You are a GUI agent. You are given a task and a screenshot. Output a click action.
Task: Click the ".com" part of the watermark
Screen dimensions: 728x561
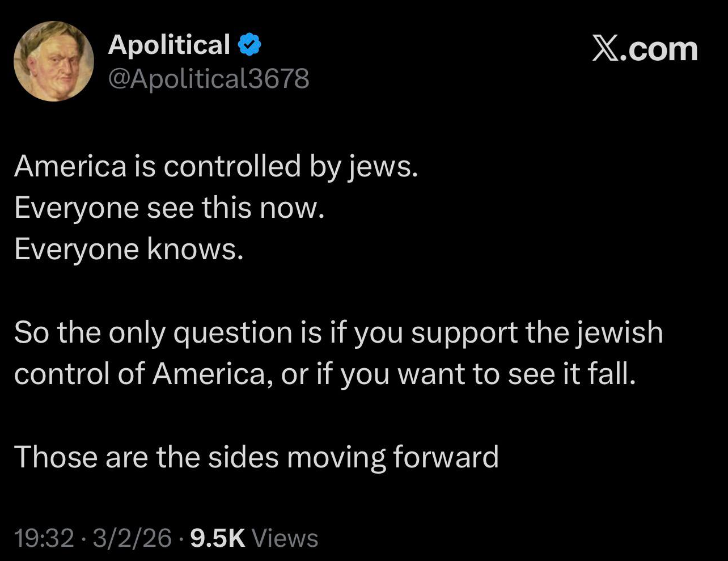point(659,49)
